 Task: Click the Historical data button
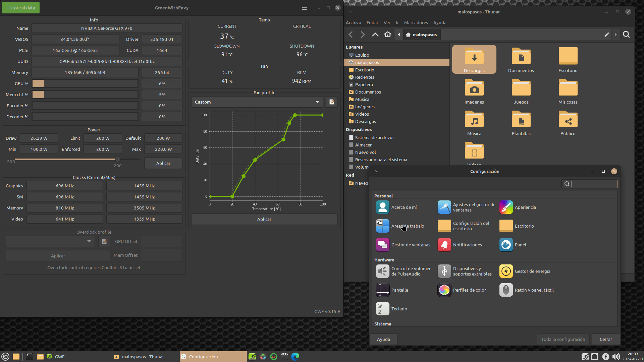21,8
